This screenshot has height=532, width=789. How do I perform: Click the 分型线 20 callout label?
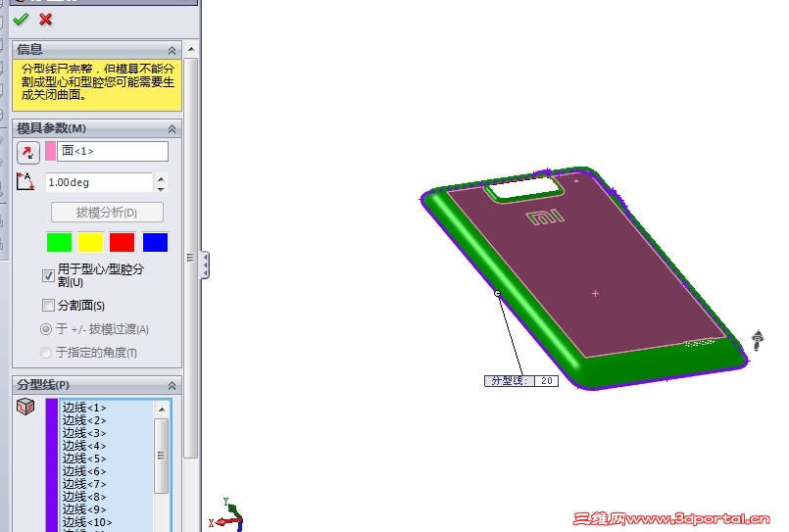tap(521, 381)
